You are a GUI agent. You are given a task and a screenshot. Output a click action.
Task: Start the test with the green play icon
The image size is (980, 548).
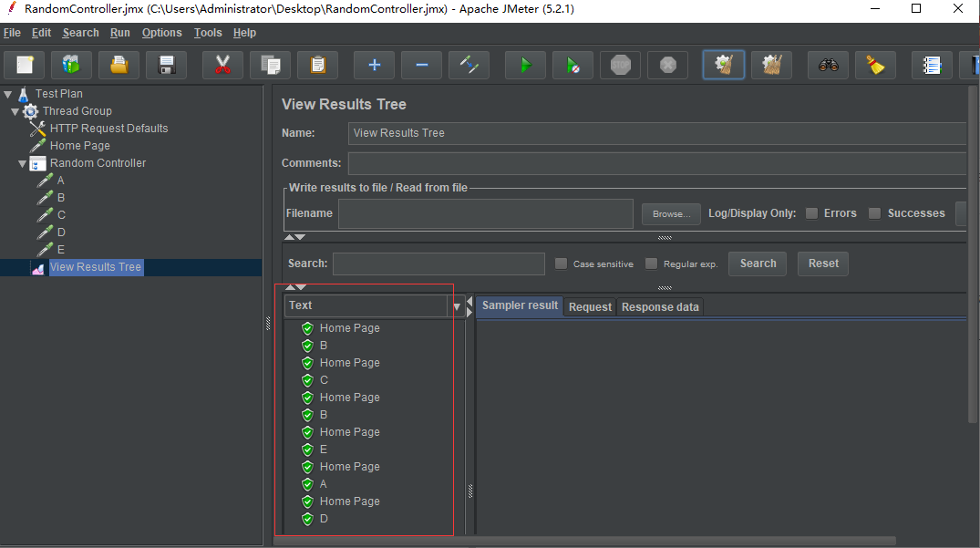pos(525,64)
